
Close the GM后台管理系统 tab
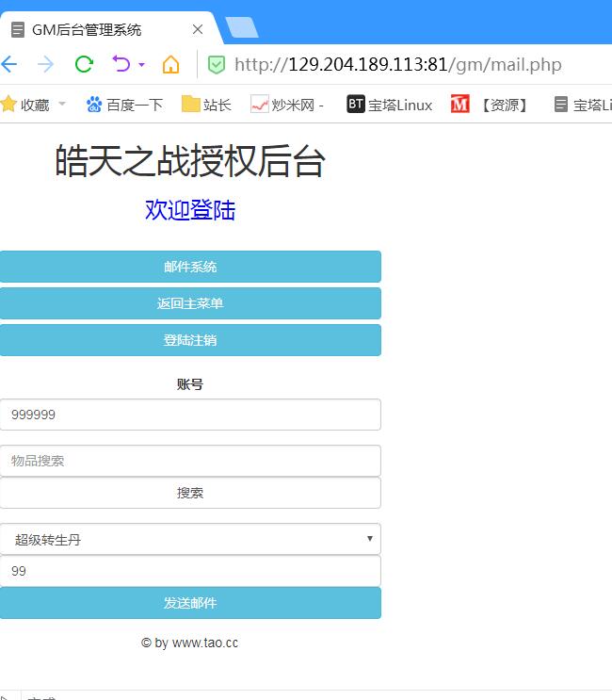tap(198, 29)
